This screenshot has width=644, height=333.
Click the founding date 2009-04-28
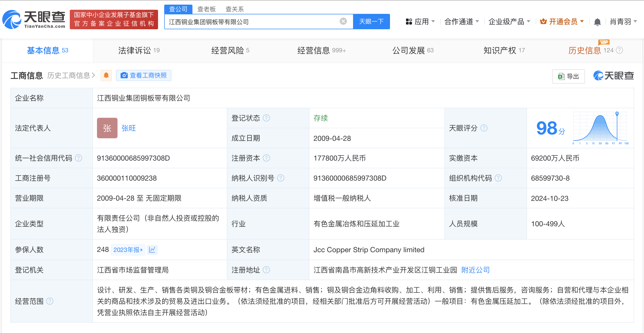click(x=332, y=138)
